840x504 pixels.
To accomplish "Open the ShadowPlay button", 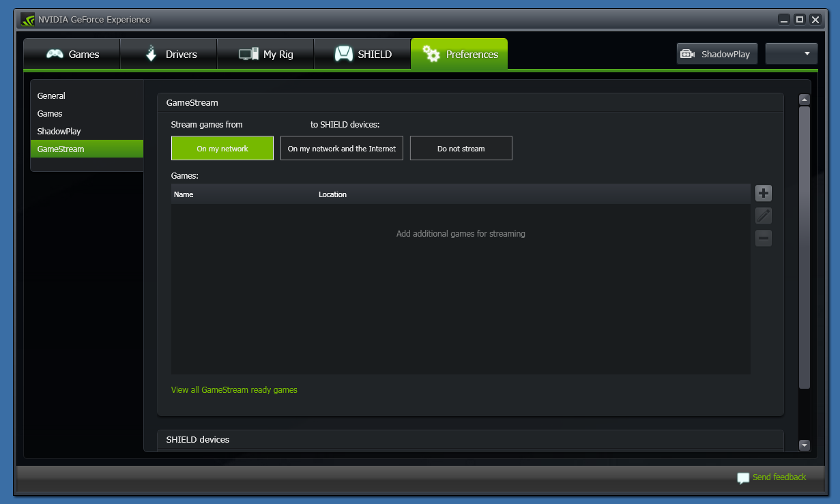I will (717, 54).
